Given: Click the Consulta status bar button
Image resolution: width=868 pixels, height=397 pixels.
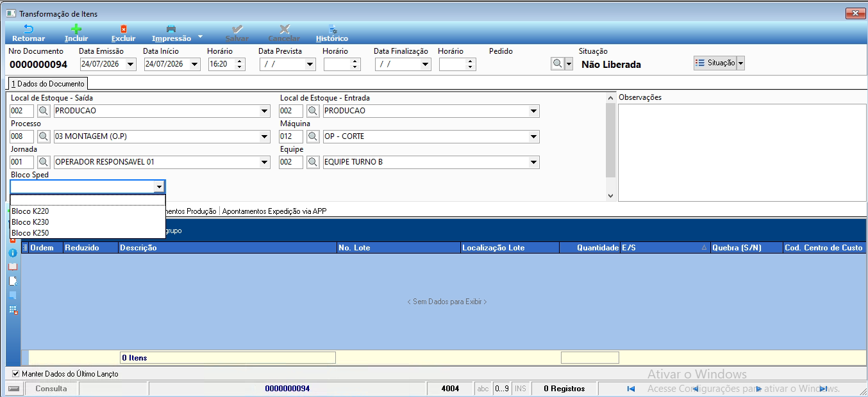Looking at the screenshot, I should point(51,389).
